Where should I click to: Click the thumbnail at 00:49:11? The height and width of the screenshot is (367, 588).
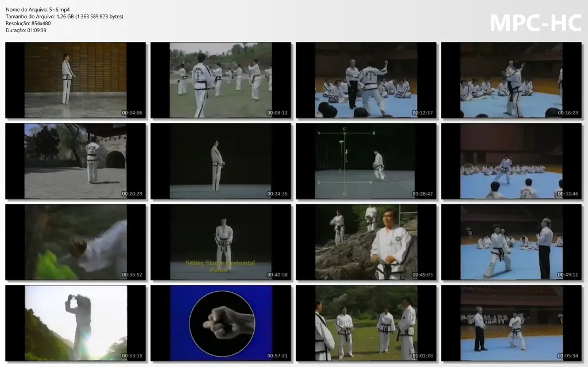[x=511, y=242]
